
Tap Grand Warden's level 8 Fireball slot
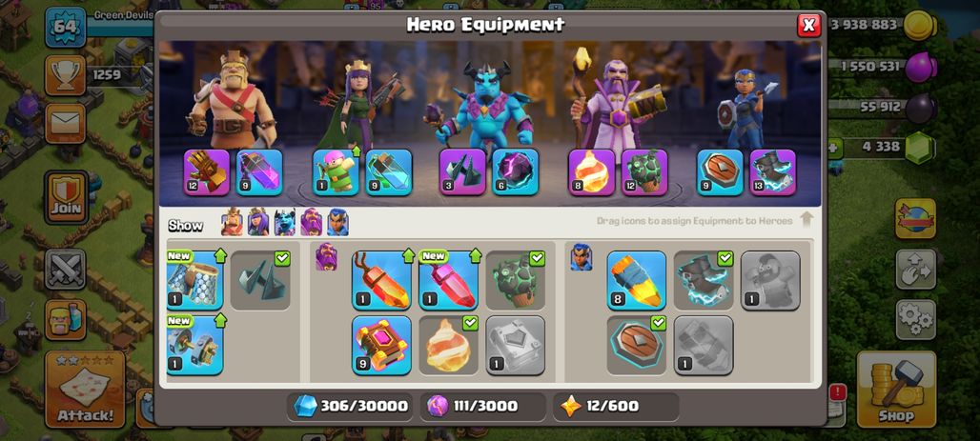[x=591, y=172]
